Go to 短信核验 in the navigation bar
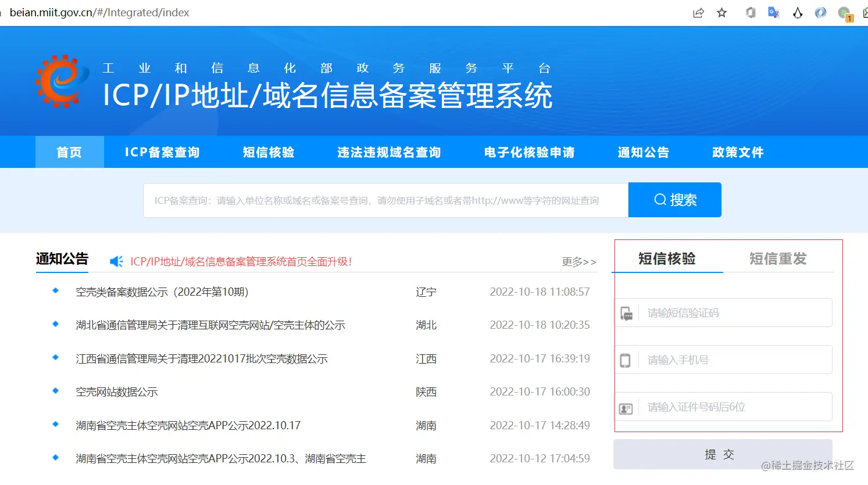868x485 pixels. 269,152
